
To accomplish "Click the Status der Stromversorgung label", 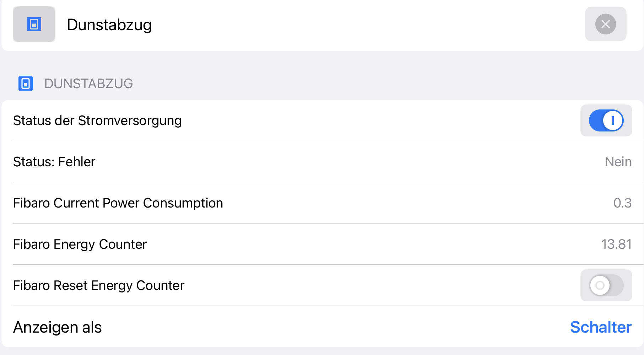I will (97, 121).
